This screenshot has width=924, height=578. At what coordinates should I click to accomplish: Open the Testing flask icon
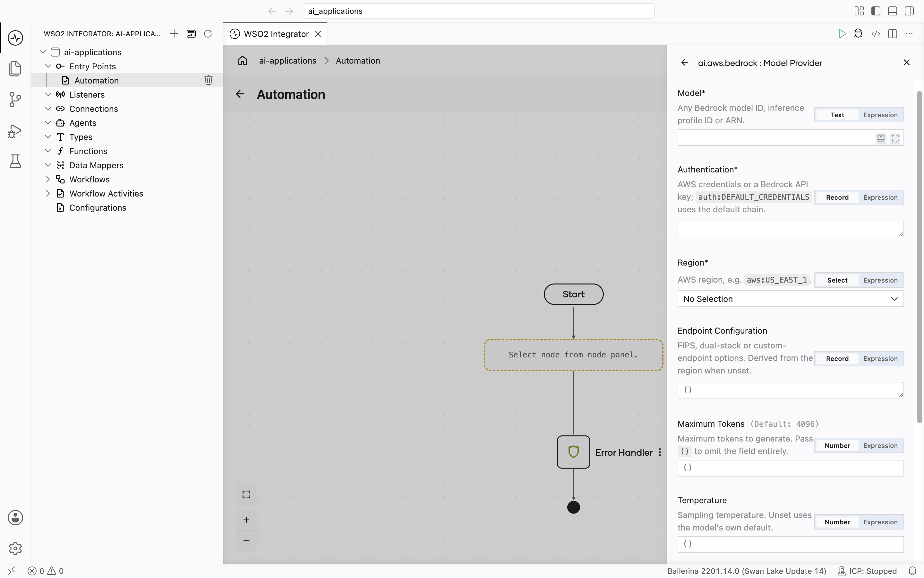click(15, 161)
